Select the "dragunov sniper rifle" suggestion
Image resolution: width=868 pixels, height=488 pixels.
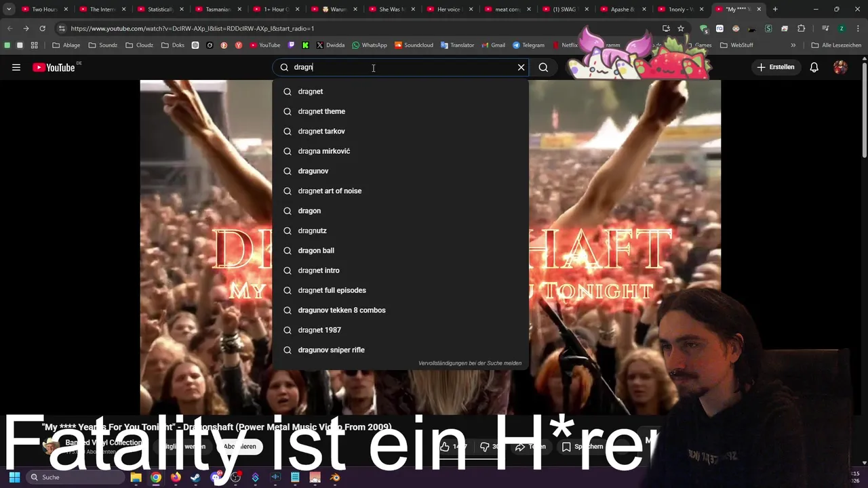point(400,350)
